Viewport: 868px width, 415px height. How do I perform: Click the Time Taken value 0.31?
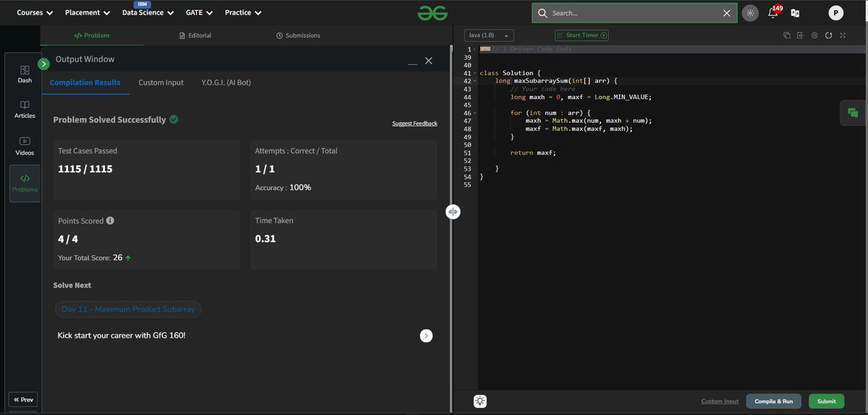(265, 239)
